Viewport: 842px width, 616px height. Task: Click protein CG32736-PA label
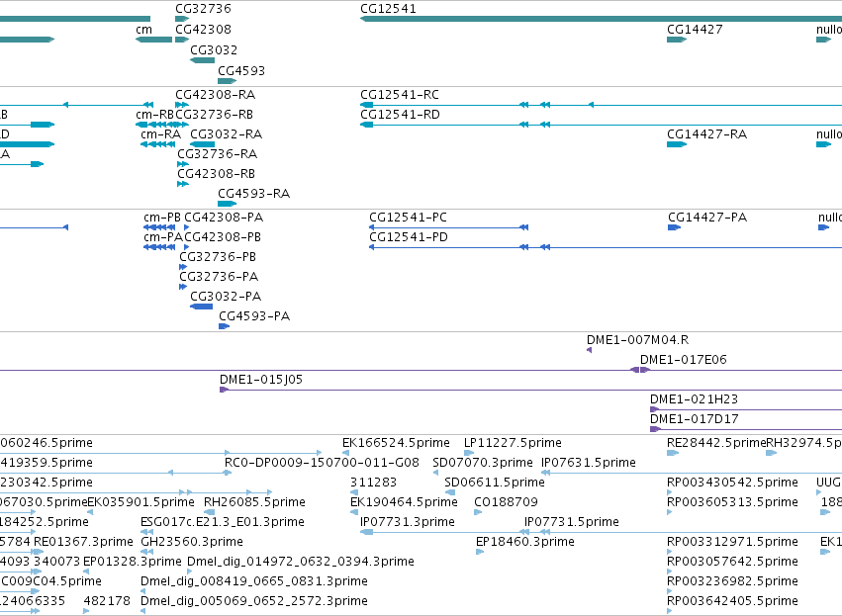coord(219,277)
